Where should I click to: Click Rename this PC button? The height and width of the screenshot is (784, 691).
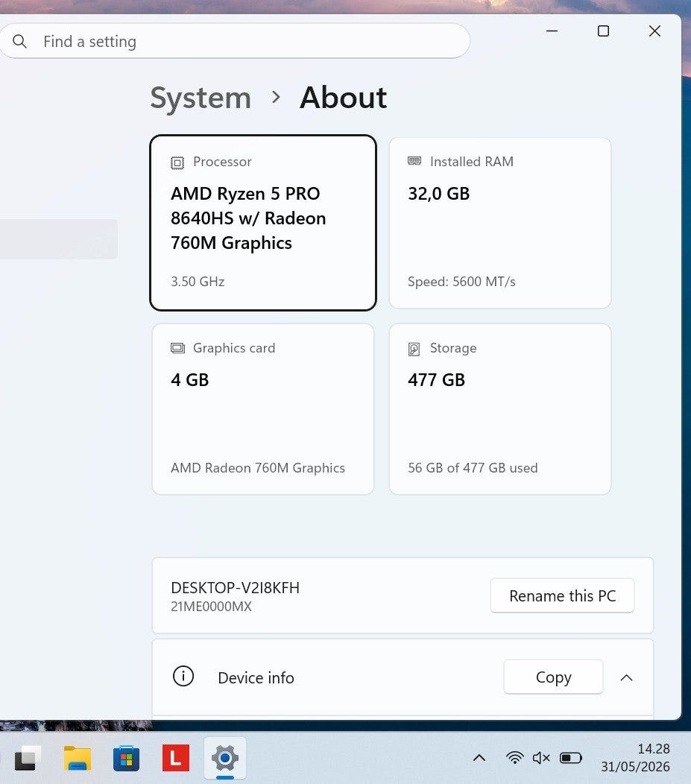tap(562, 595)
